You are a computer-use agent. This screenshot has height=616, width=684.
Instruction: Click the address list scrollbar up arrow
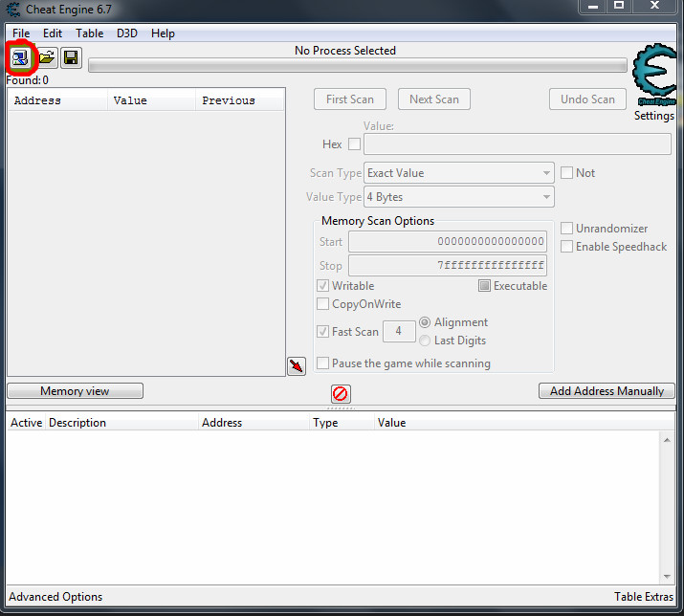coord(667,440)
